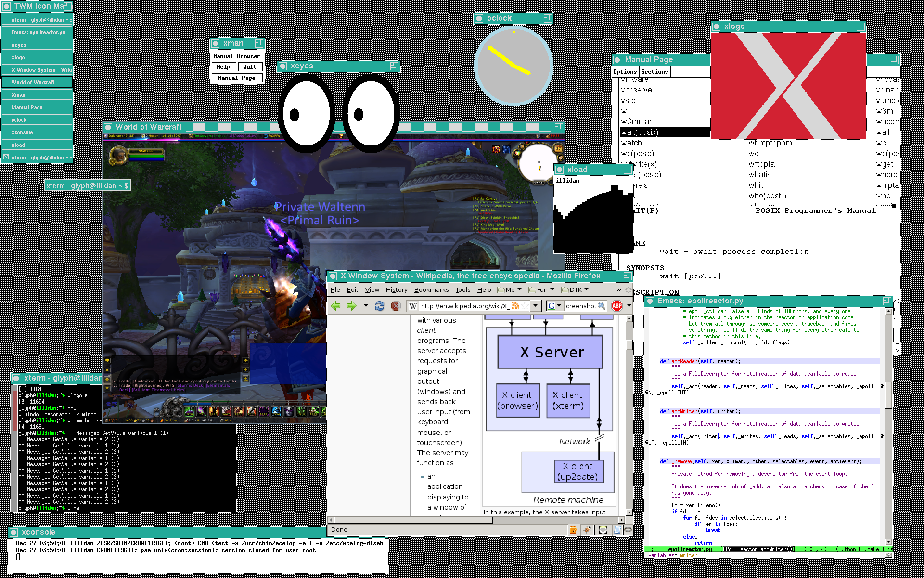The width and height of the screenshot is (924, 578).
Task: Click the RSS feed icon in address bar
Action: click(515, 306)
